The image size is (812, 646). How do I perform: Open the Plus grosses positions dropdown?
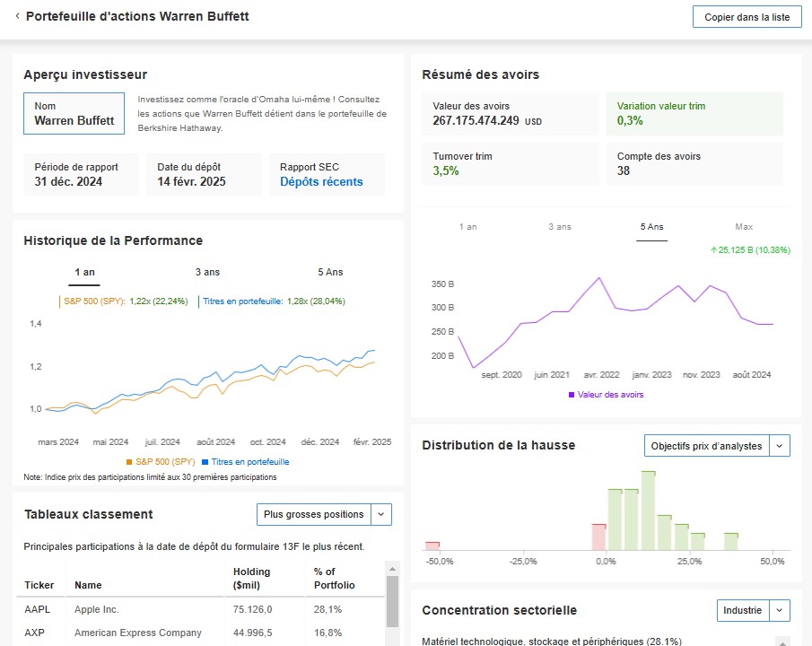(x=313, y=514)
